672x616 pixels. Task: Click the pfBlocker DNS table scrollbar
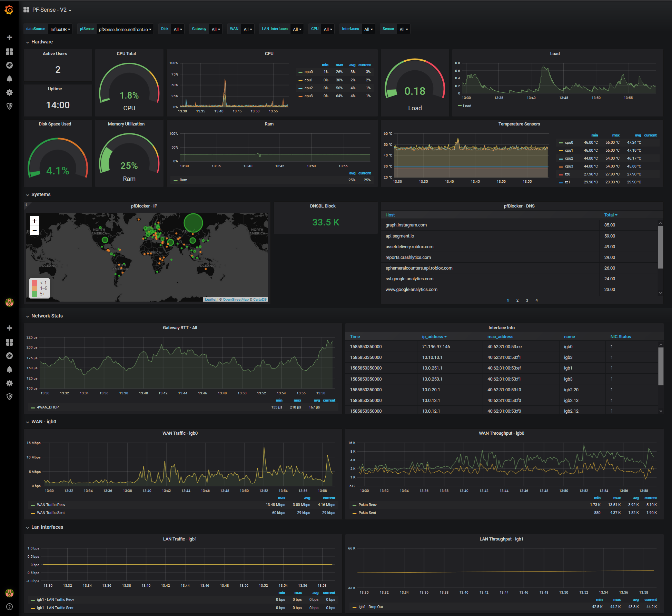(660, 246)
